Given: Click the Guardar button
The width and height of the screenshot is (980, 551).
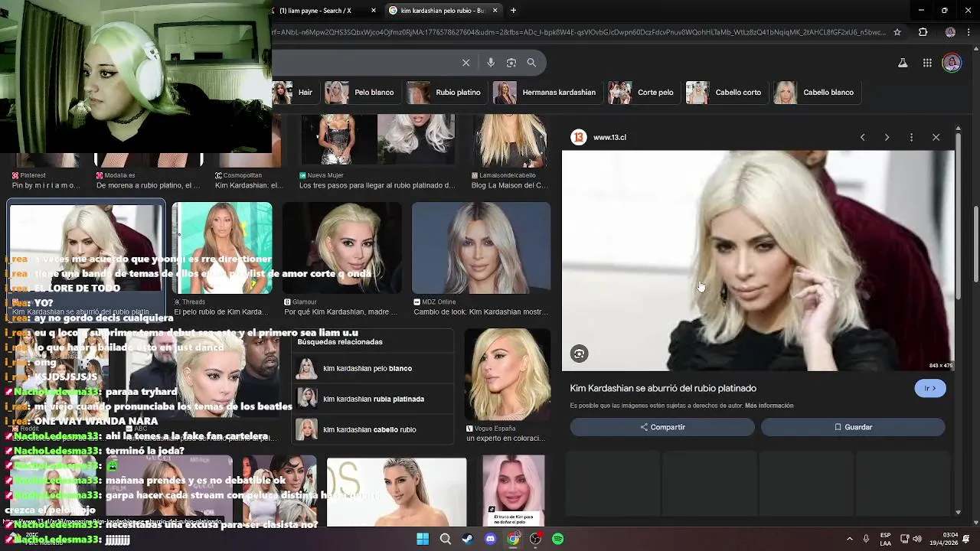Looking at the screenshot, I should coord(853,427).
